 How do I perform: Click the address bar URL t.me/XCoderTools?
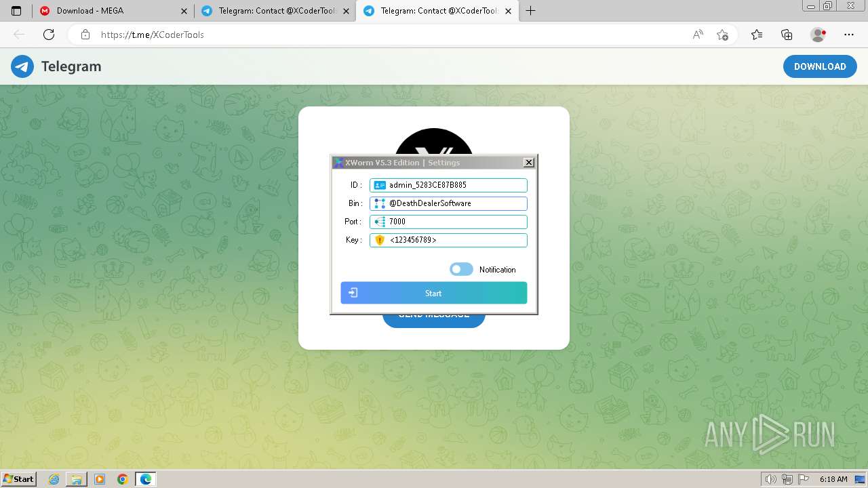click(x=153, y=35)
